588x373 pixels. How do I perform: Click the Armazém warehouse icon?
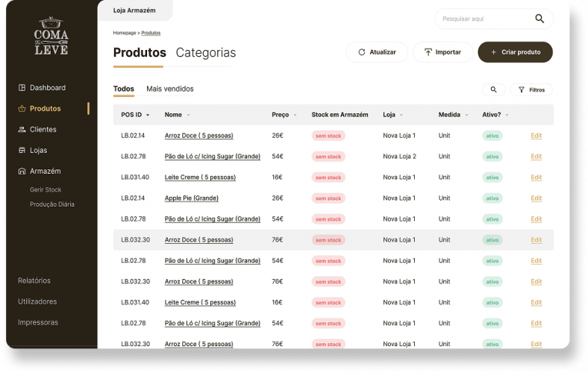pyautogui.click(x=22, y=172)
